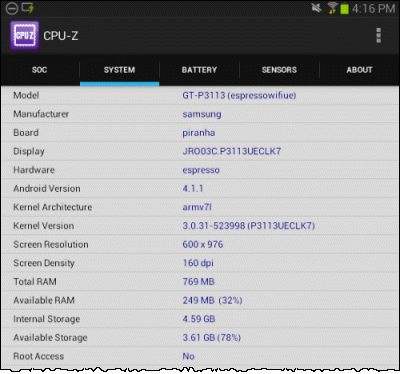Tap the samsung value

coord(202,114)
